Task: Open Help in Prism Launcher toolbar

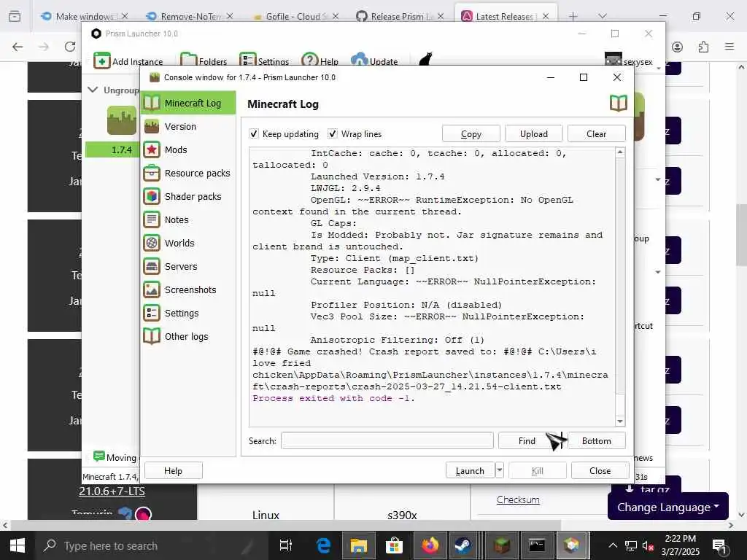Action: coord(320,61)
